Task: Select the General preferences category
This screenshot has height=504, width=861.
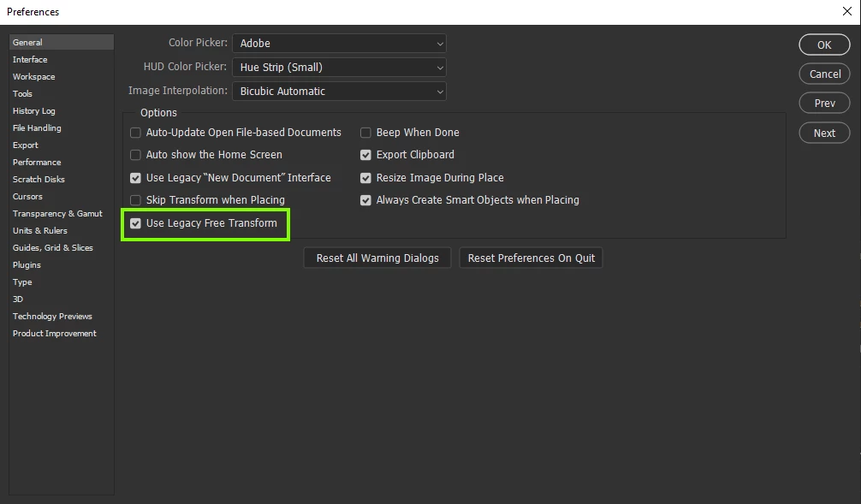Action: [x=62, y=42]
